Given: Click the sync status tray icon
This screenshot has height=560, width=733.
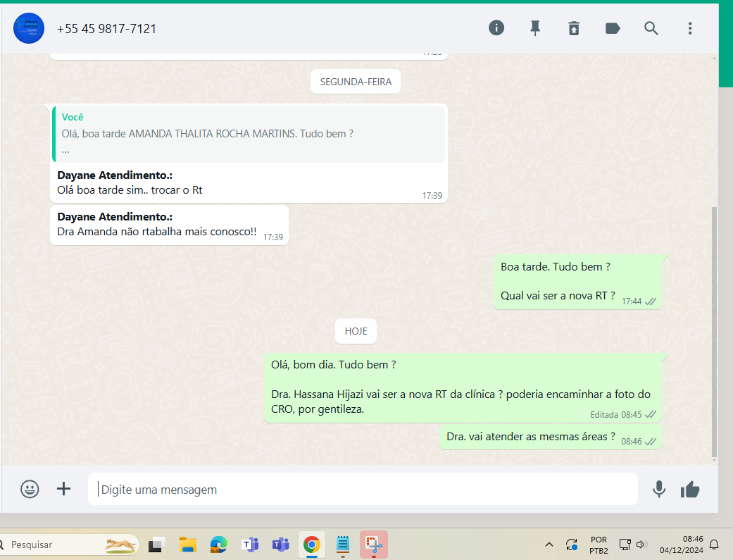Looking at the screenshot, I should click(571, 545).
